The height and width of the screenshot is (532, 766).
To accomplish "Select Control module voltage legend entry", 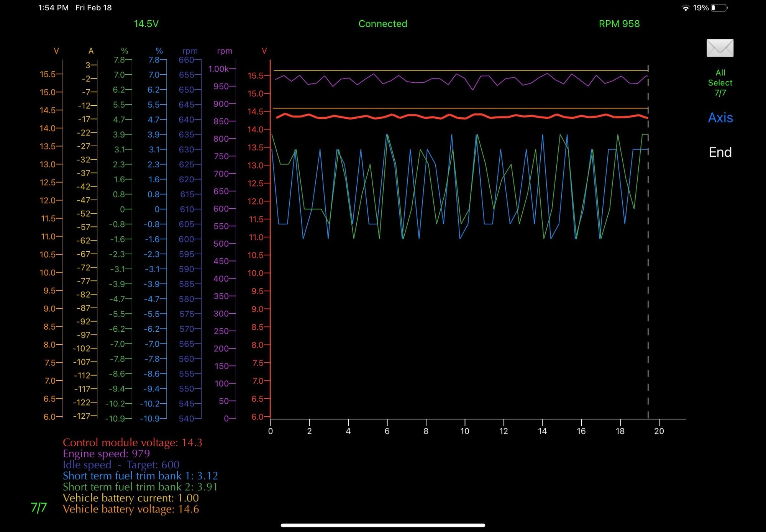I will click(x=132, y=442).
